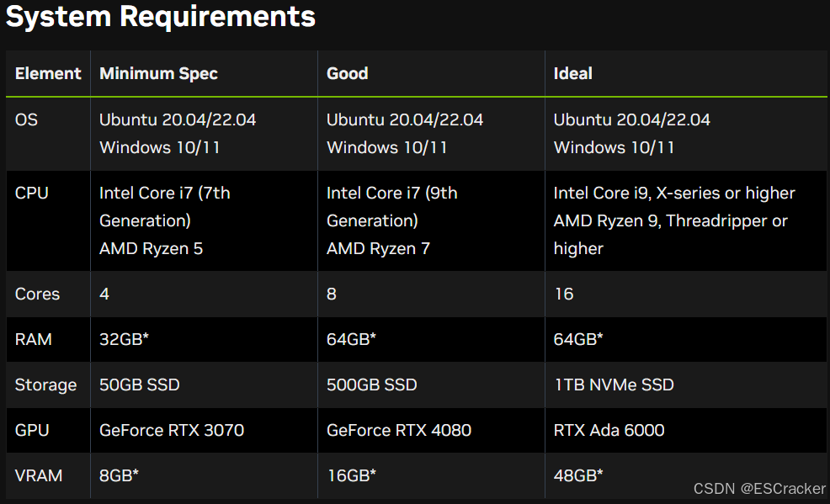Click the RAM row label
This screenshot has height=504, width=830.
34,339
